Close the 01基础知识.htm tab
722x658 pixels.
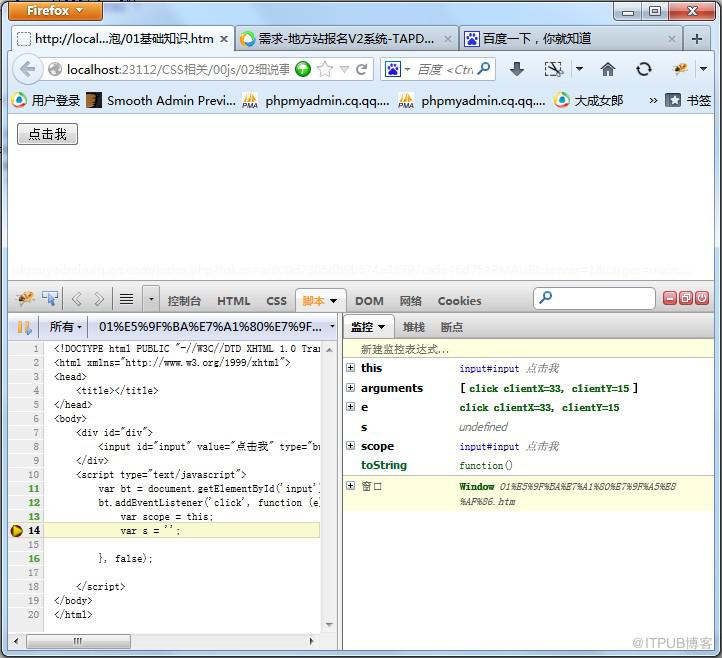[x=224, y=39]
